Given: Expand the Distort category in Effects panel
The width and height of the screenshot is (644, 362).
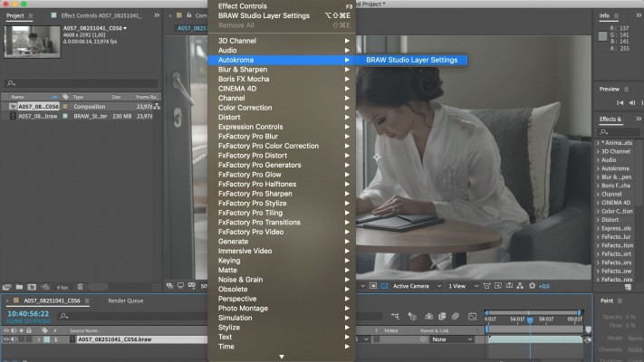Looking at the screenshot, I should point(598,218).
